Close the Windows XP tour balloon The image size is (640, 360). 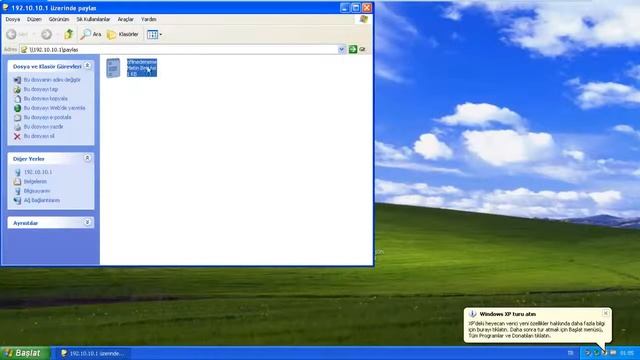[x=606, y=313]
